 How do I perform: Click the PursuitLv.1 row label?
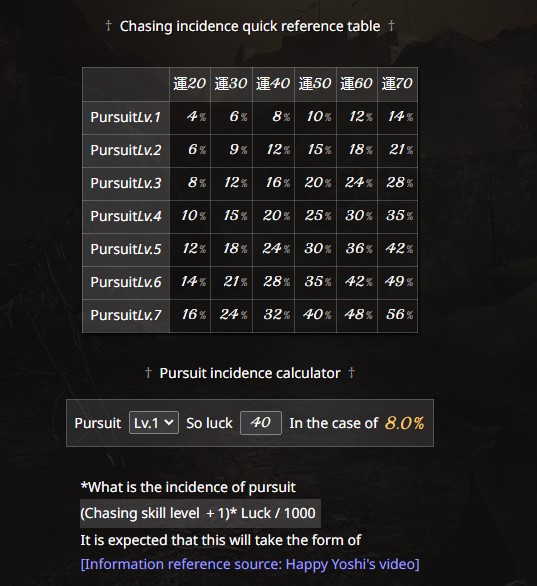(126, 117)
